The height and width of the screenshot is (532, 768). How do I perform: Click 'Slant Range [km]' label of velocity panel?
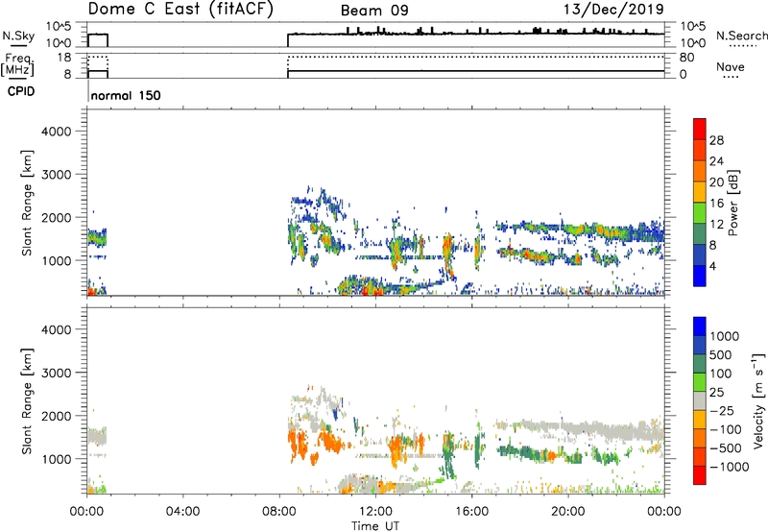[27, 401]
